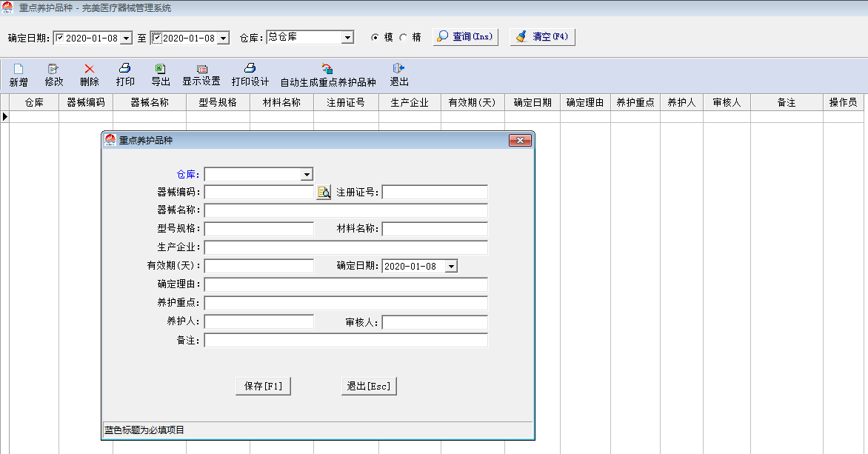Viewport: 868px width, 454px height.
Task: Click the 修改 (Edit) toolbar icon
Action: click(x=53, y=69)
